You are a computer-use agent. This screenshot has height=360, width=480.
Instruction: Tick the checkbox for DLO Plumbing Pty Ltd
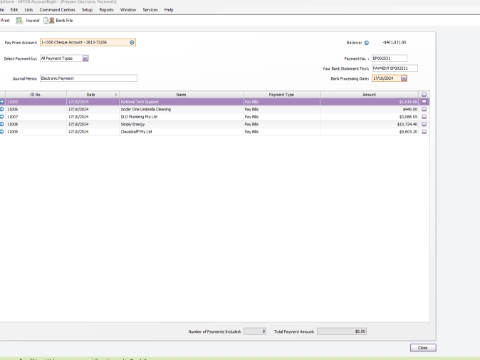click(x=424, y=117)
